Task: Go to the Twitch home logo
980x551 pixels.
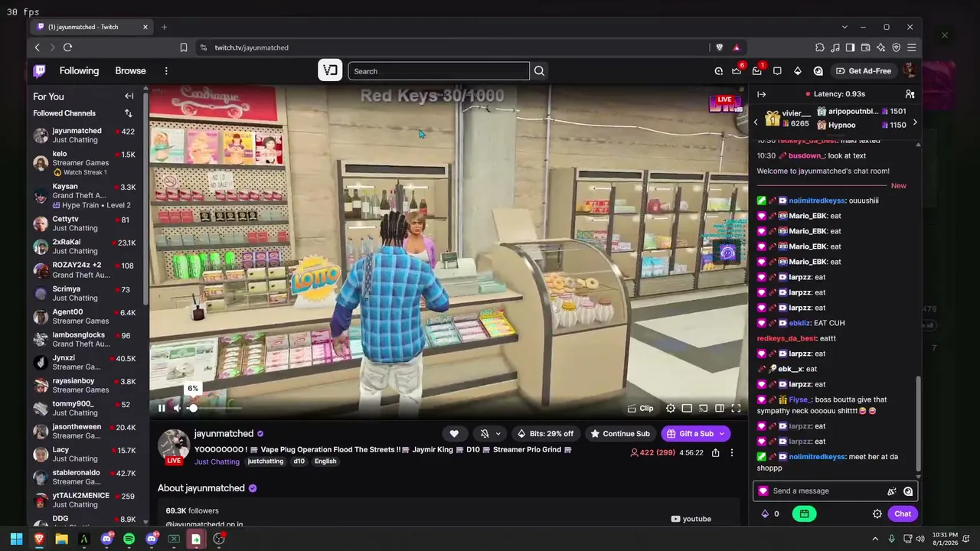Action: pos(39,71)
